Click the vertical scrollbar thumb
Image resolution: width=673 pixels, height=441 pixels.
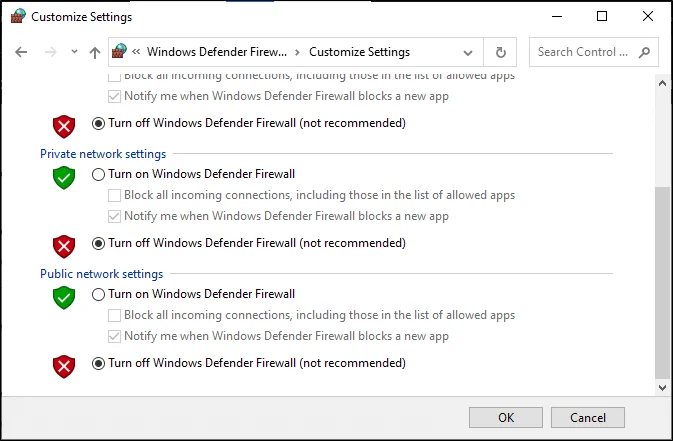662,283
